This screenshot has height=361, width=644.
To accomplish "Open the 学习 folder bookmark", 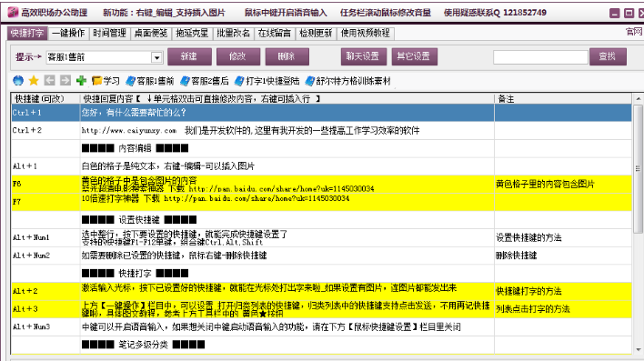I will [106, 81].
